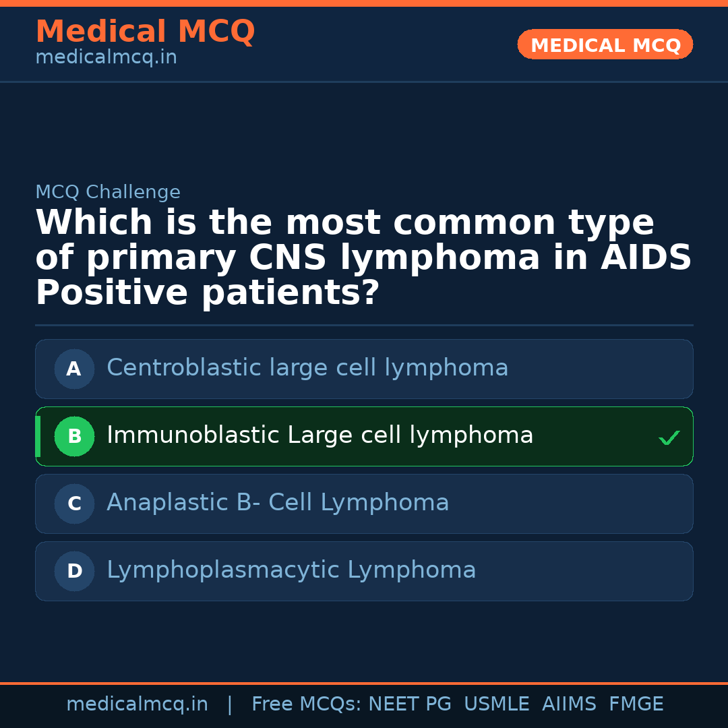Click the Free MCQs label in the footer
728x728 pixels.
[x=307, y=704]
